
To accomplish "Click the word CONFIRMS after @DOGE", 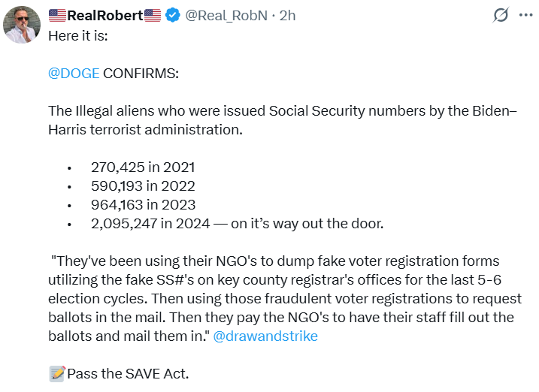I will pyautogui.click(x=141, y=73).
